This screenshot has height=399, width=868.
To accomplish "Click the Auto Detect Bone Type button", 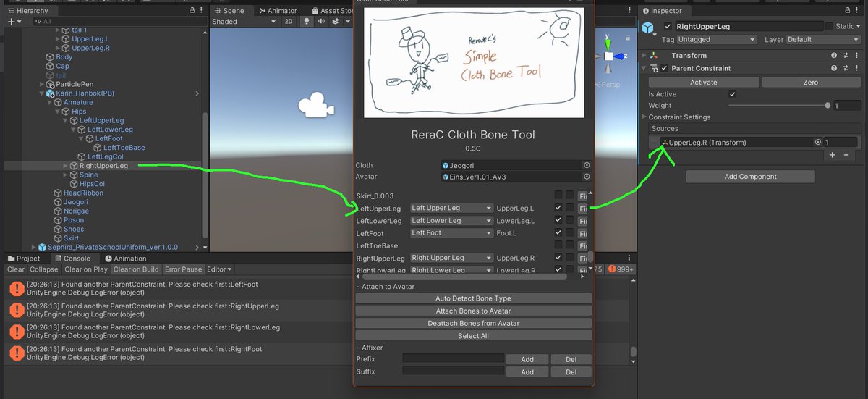I will coord(474,298).
